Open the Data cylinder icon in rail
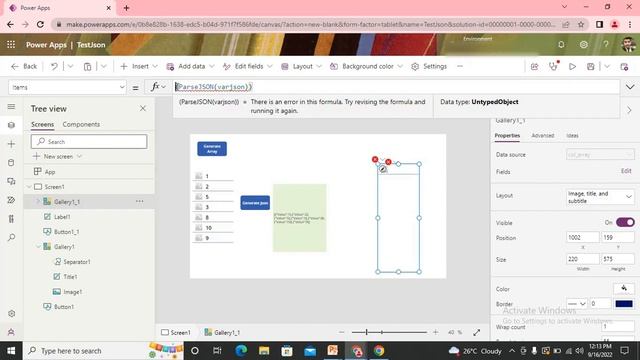Screen dimensions: 640x360 (11, 162)
